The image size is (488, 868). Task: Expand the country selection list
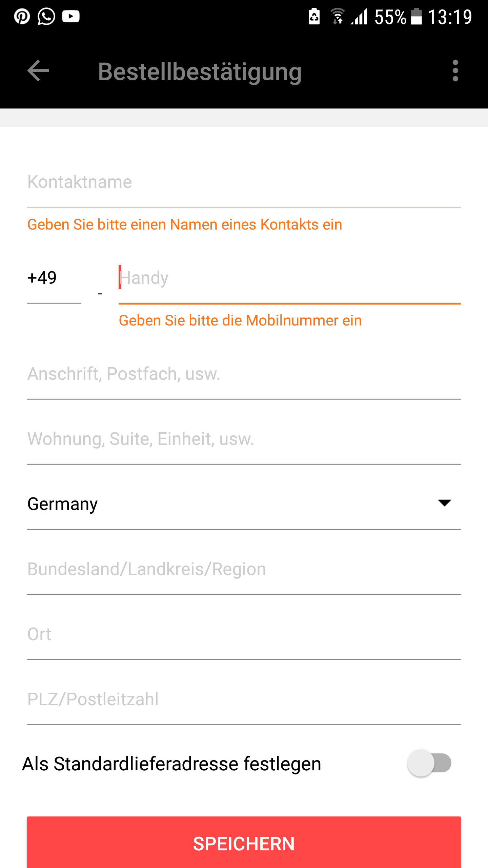click(237, 504)
